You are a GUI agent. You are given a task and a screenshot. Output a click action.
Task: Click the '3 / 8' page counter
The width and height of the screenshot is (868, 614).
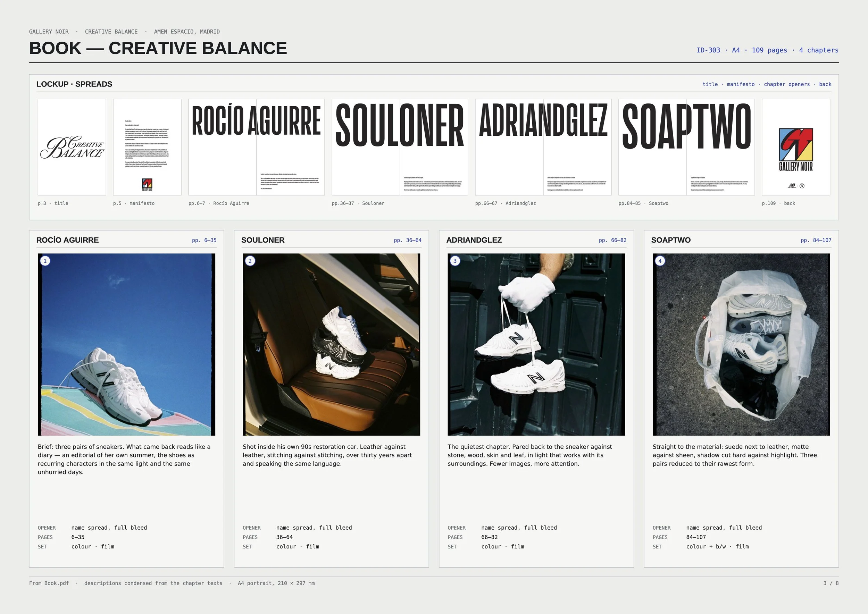coord(831,583)
